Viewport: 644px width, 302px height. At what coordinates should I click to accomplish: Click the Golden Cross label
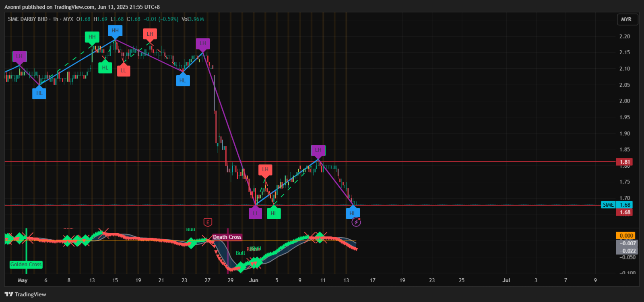click(x=26, y=265)
